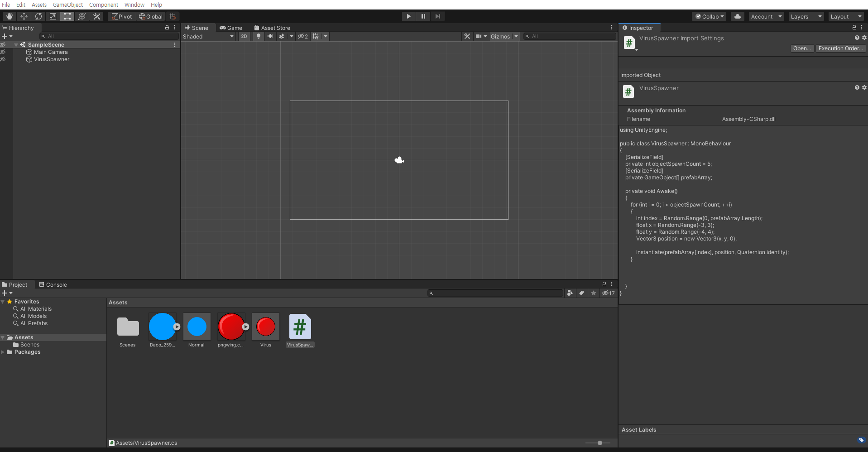Open Inspector help icon for Import Settings

click(x=857, y=38)
